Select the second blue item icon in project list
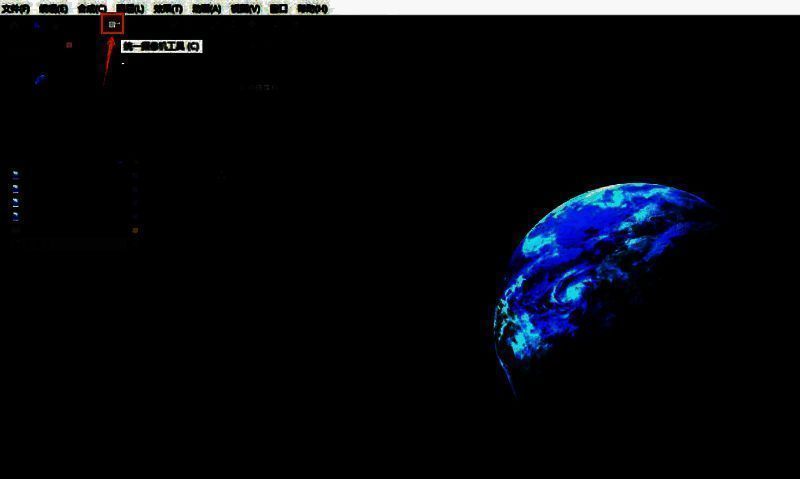Image resolution: width=800 pixels, height=479 pixels. [15, 188]
